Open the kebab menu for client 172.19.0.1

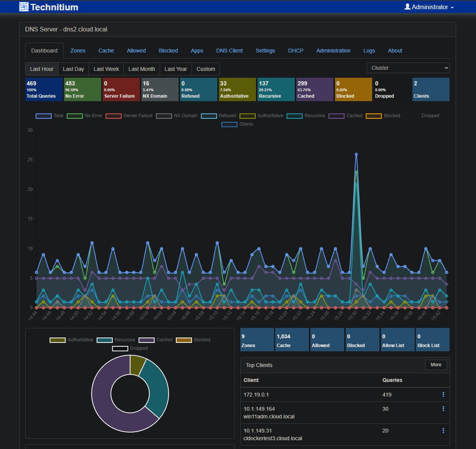coord(443,394)
